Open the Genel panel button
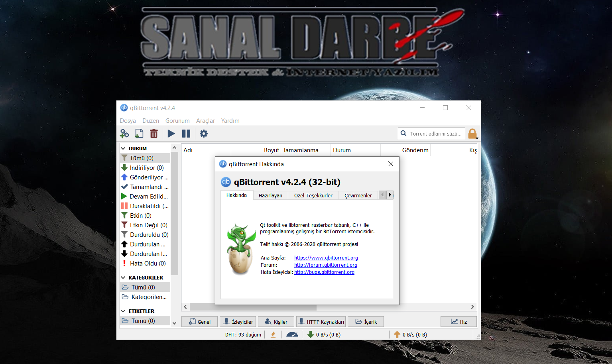The height and width of the screenshot is (364, 612). 199,322
